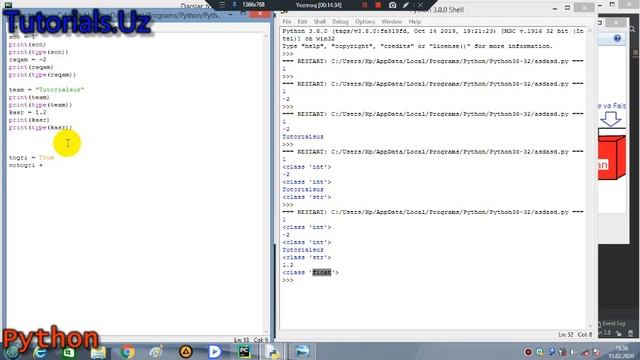Close the recorder toolbar with the X

tap(420, 5)
